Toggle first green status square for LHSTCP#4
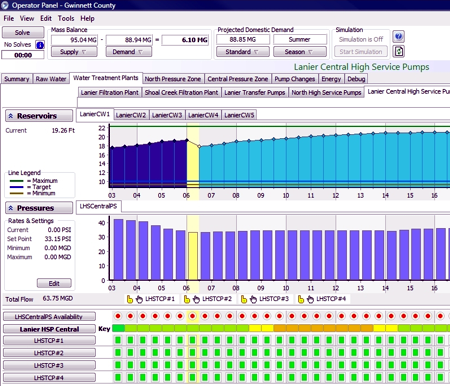This screenshot has width=450, height=386. (118, 378)
